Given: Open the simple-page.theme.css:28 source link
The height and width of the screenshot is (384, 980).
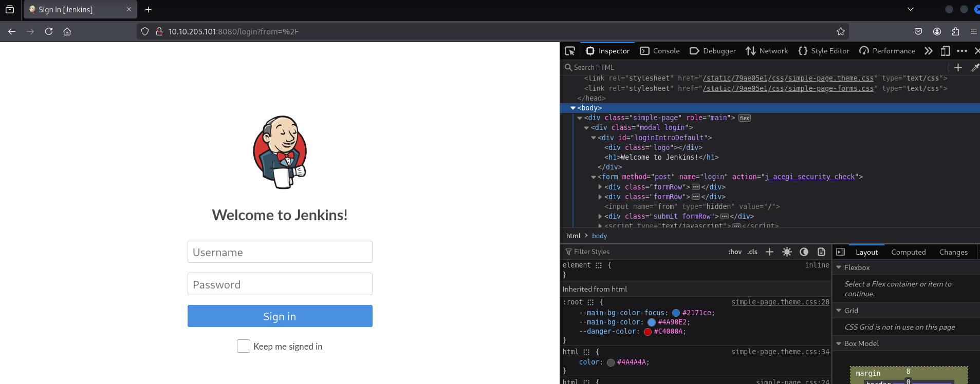Looking at the screenshot, I should 780,302.
